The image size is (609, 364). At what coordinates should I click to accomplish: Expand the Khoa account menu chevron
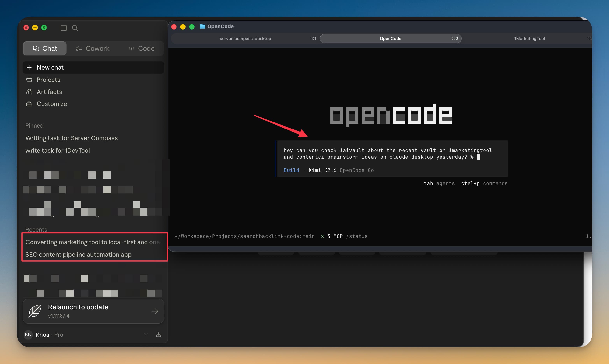pyautogui.click(x=146, y=335)
